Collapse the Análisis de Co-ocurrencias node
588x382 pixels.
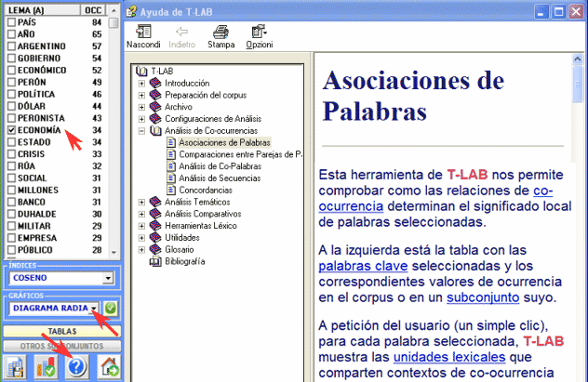(141, 131)
